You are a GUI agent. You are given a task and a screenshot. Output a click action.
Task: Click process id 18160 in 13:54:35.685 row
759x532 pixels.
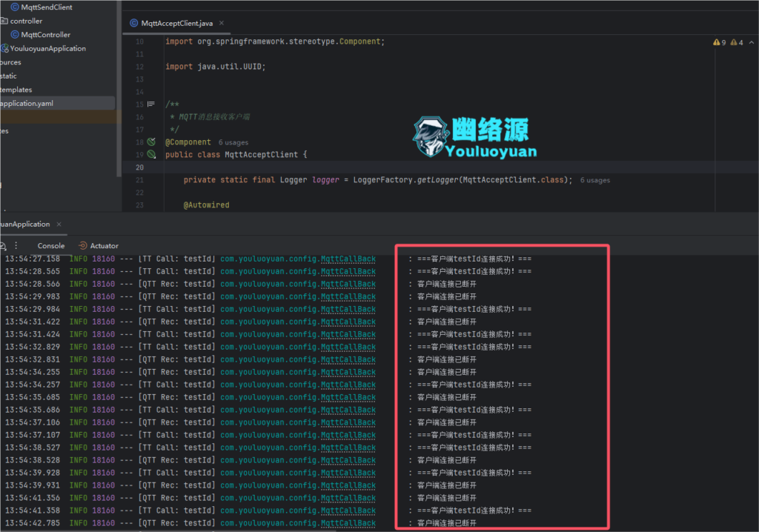pos(104,397)
